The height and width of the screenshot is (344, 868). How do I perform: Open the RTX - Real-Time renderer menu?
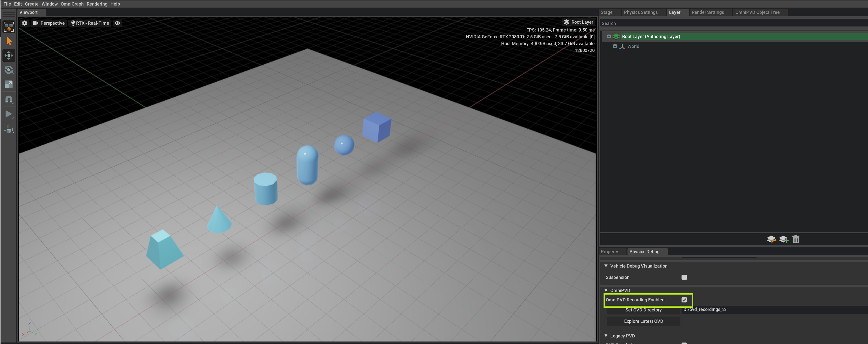(90, 23)
